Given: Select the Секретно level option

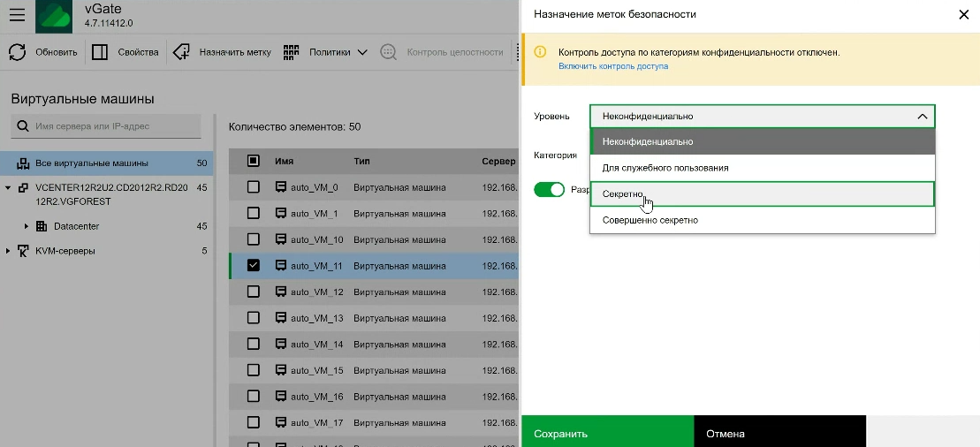Looking at the screenshot, I should click(x=623, y=193).
